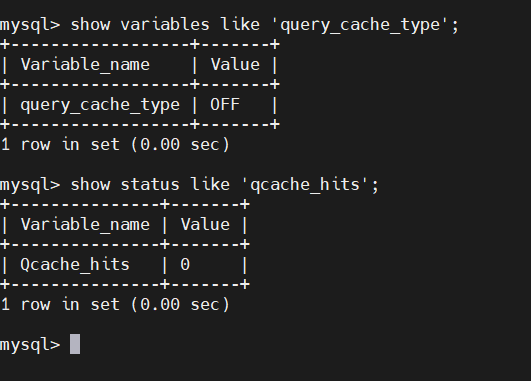Screen dimensions: 531x381
Task: Click the 'show status like' command line
Action: pyautogui.click(x=189, y=185)
